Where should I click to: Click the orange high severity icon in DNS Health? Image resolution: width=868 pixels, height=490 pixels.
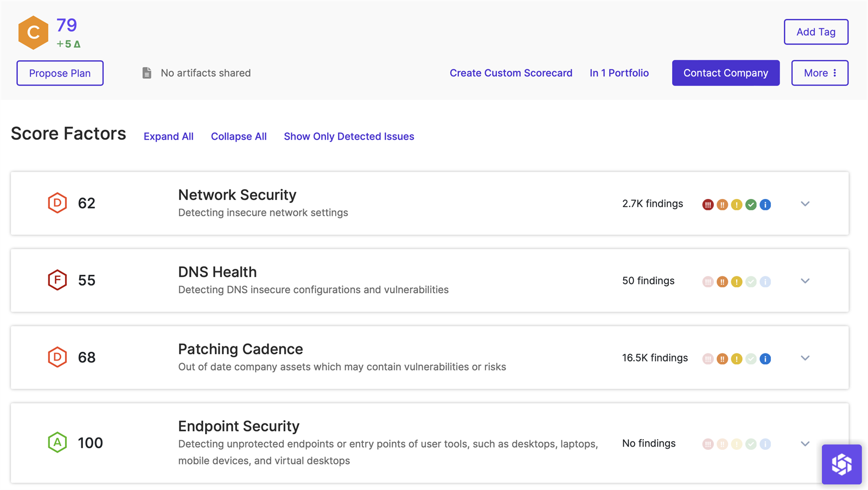[722, 281]
